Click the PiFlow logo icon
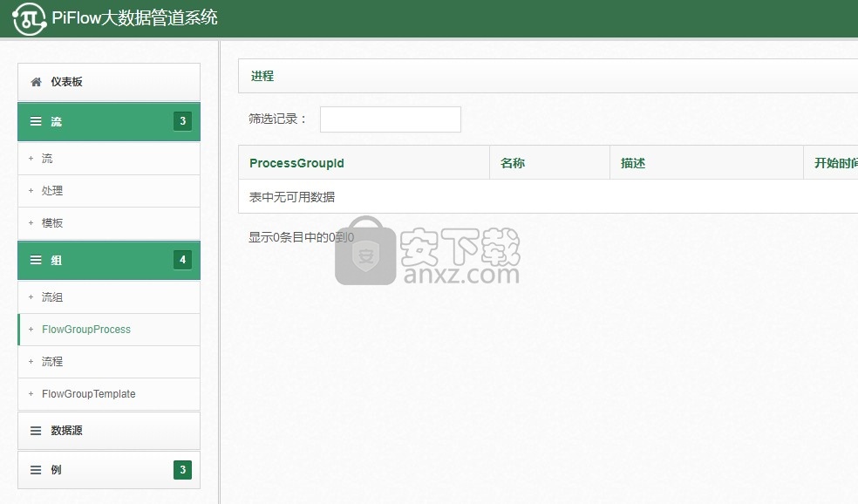The height and width of the screenshot is (504, 858). click(30, 18)
